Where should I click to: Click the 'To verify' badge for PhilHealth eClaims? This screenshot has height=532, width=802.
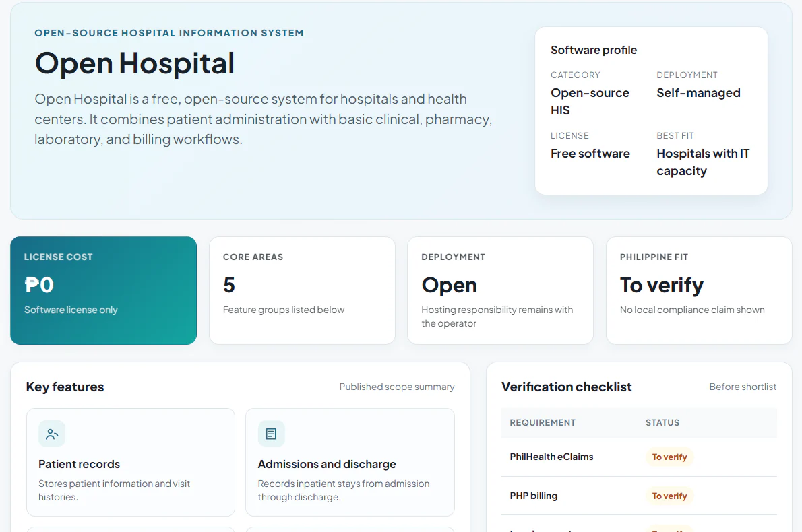point(669,457)
